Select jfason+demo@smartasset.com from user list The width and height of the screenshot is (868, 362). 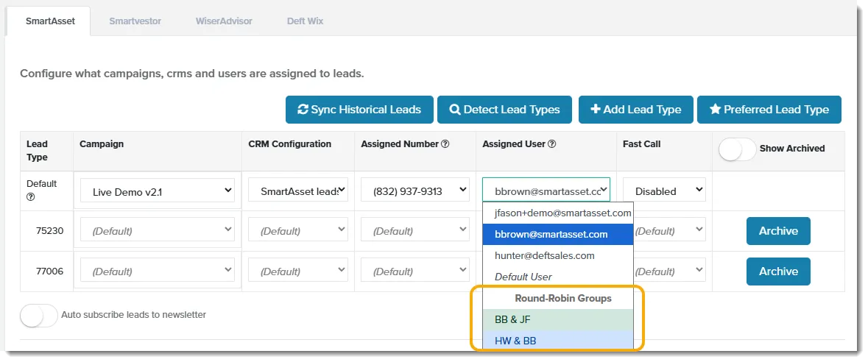(557, 213)
